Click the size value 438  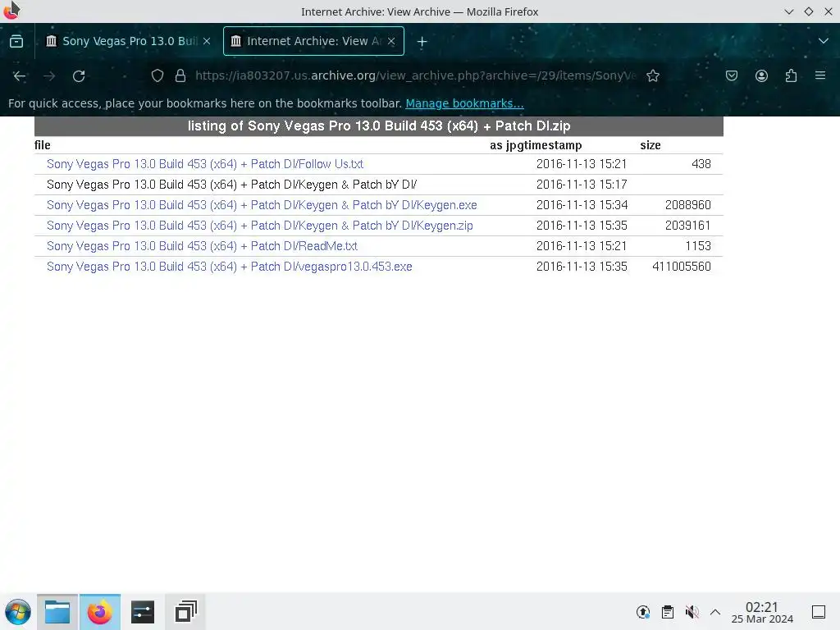(x=701, y=164)
